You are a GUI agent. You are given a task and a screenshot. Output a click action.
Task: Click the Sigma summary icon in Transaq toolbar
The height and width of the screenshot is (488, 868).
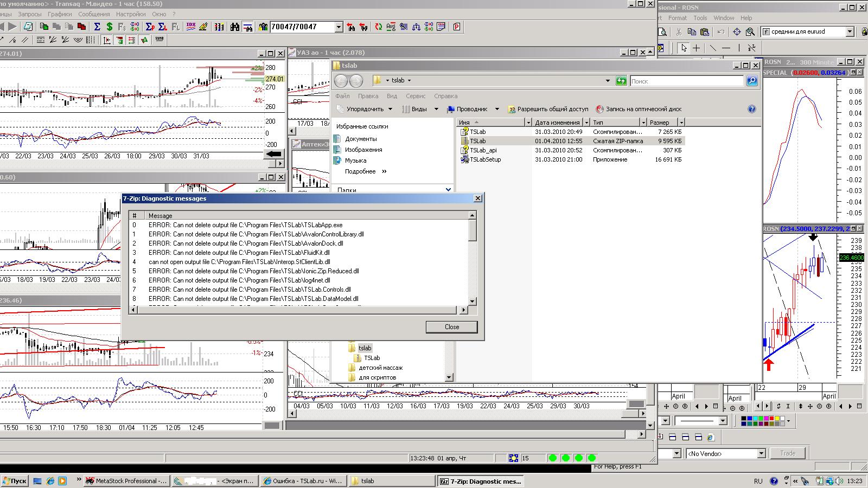tap(97, 27)
